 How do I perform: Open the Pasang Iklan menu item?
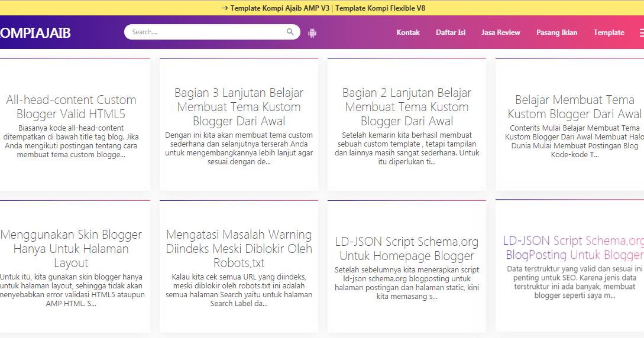click(x=556, y=32)
